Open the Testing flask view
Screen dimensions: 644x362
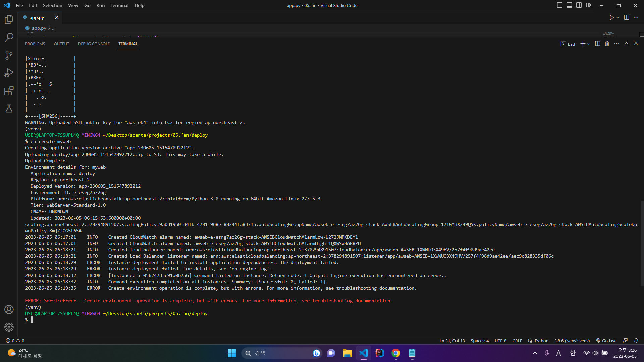tap(9, 108)
